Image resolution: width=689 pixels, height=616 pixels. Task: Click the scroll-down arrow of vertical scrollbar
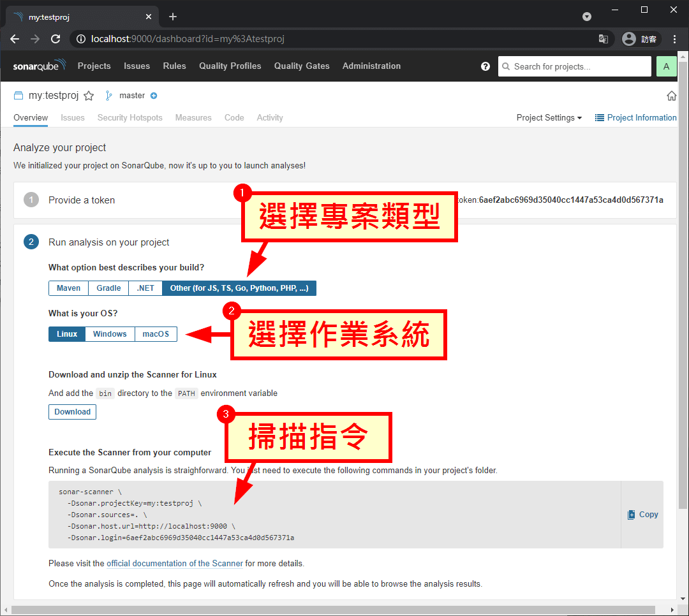click(683, 598)
